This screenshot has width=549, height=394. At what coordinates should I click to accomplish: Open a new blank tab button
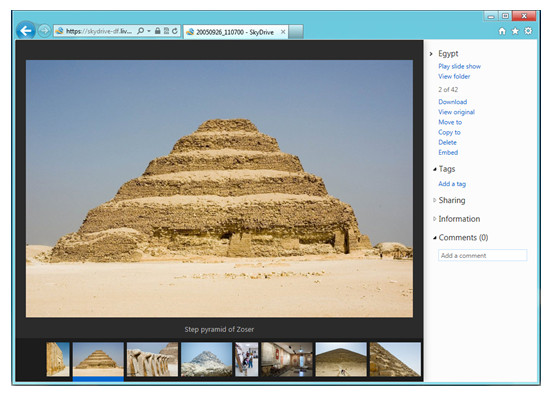pos(296,32)
